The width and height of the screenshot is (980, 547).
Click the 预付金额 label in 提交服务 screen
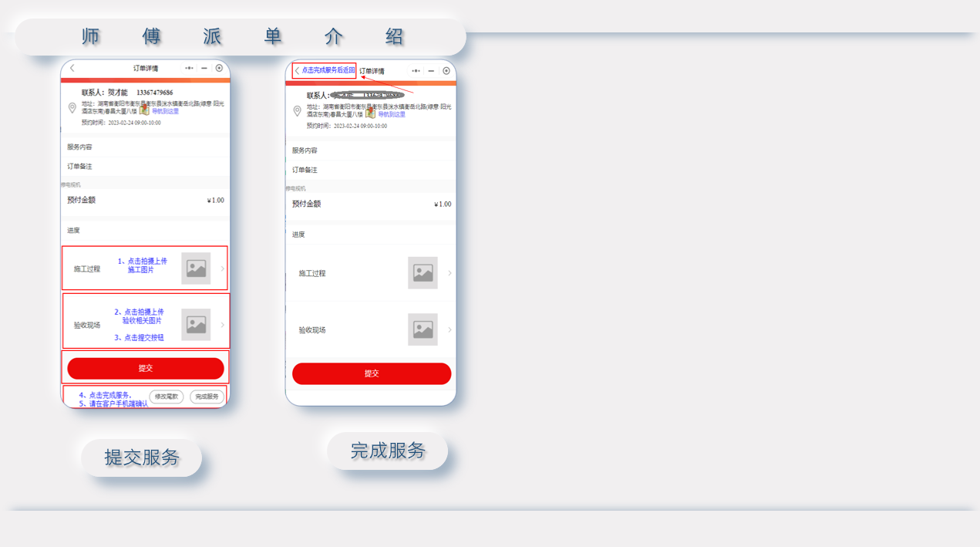[x=81, y=200]
